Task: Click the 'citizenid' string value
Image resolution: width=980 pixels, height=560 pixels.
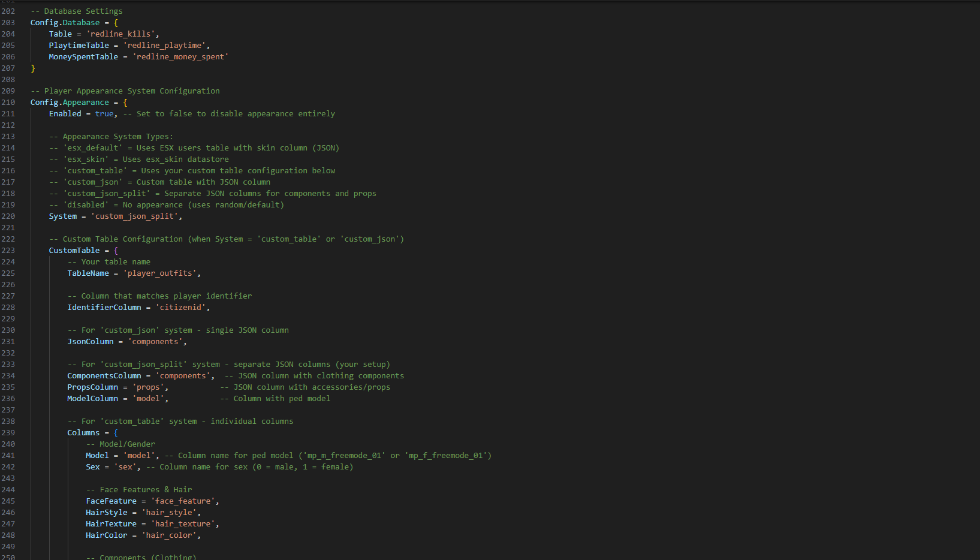Action: pyautogui.click(x=180, y=308)
